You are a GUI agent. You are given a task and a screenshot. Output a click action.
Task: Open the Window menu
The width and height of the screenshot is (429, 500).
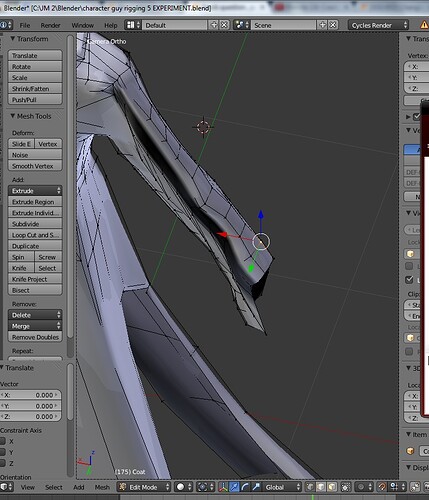coord(82,25)
